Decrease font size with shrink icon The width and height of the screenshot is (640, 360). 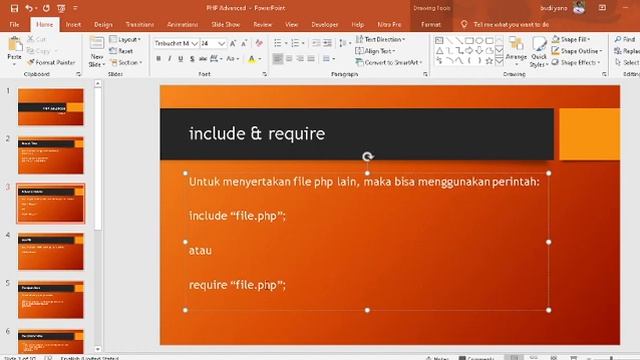244,43
